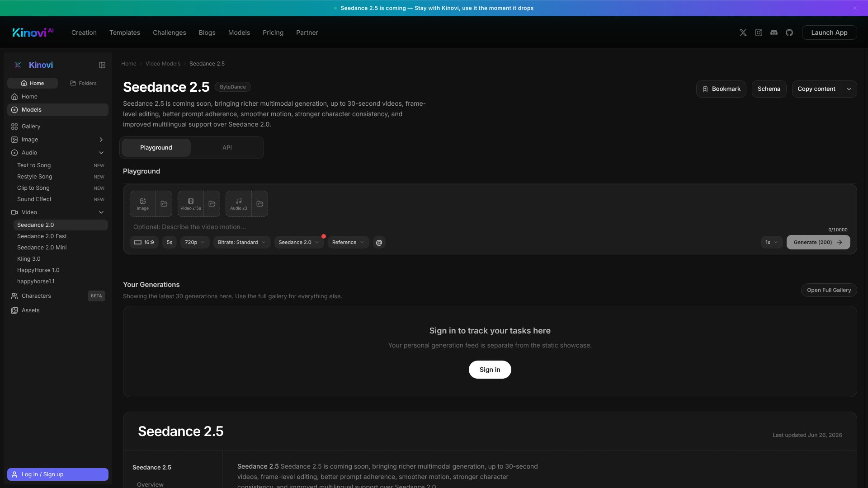
Task: Click the sidebar Kinovi logo icon
Action: pos(18,65)
